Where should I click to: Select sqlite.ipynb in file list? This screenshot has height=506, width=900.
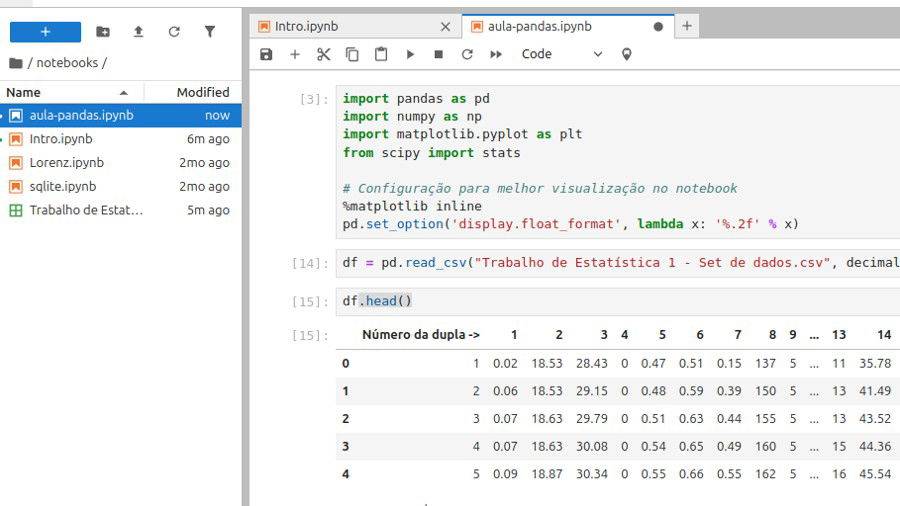(x=121, y=186)
